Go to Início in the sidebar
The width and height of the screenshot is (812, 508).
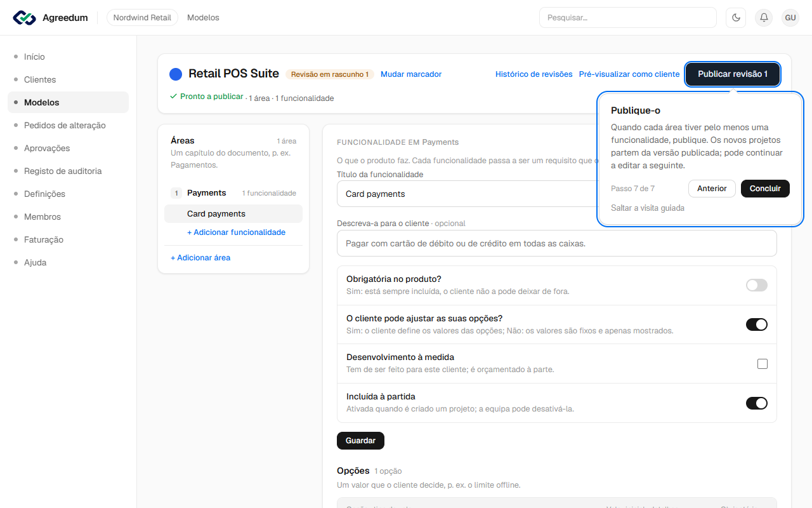click(68, 57)
